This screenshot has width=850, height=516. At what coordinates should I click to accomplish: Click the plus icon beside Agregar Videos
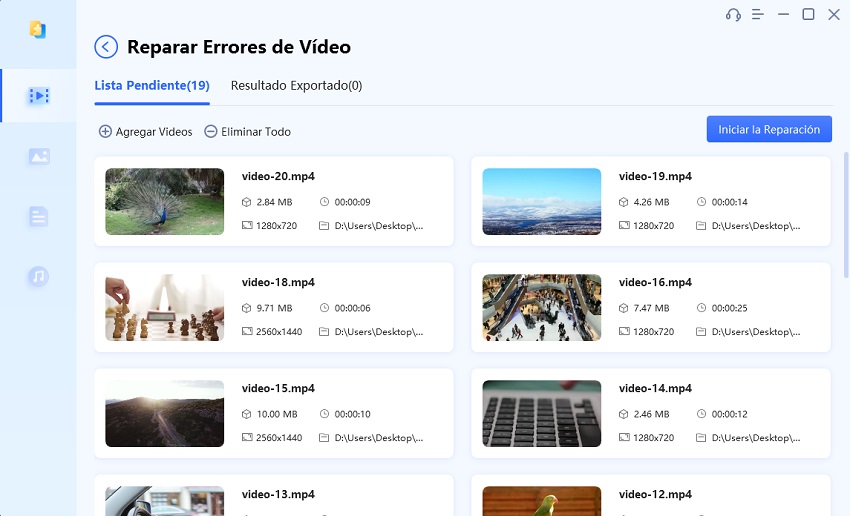pos(105,132)
